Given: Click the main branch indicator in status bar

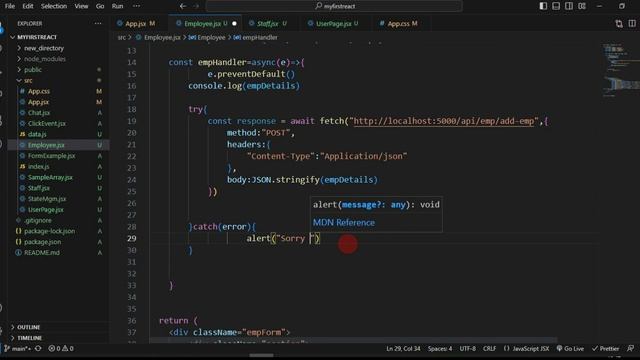Looking at the screenshot, I should tap(17, 349).
